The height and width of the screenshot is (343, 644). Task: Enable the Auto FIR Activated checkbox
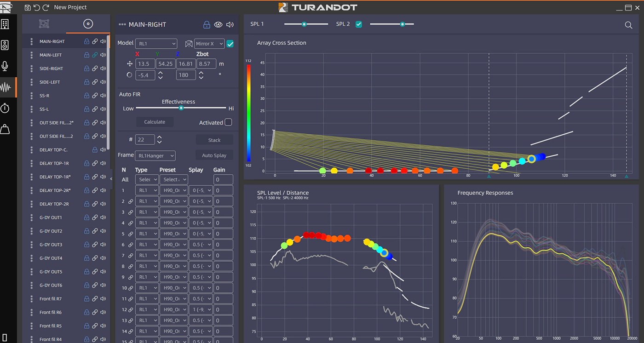coord(228,122)
